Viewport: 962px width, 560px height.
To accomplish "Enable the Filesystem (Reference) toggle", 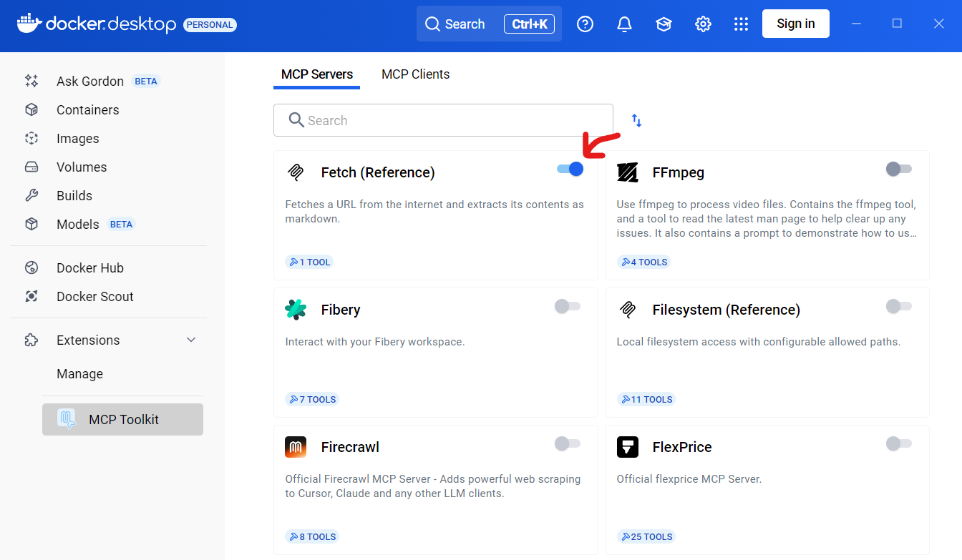I will (899, 306).
